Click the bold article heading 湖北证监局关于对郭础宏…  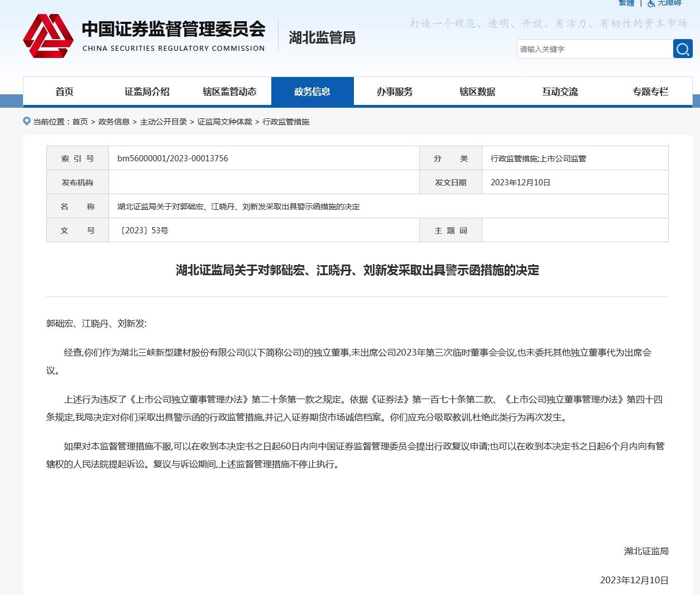click(x=357, y=270)
